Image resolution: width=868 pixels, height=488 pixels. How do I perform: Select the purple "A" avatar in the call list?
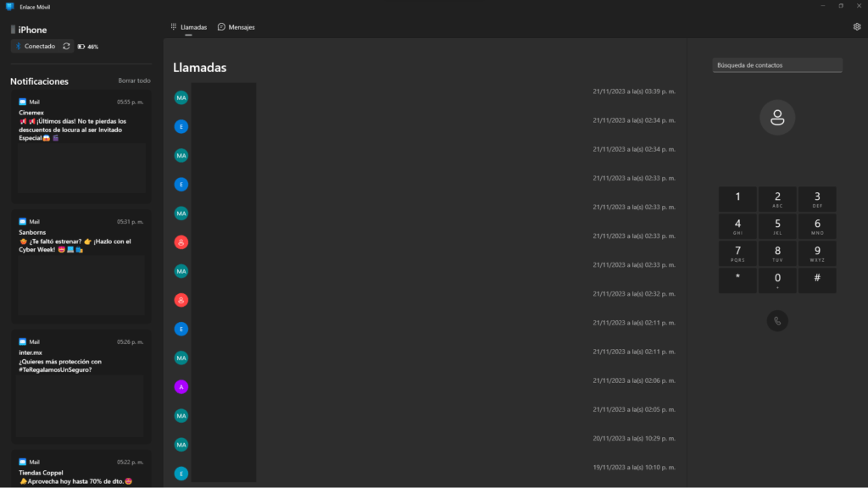(181, 386)
